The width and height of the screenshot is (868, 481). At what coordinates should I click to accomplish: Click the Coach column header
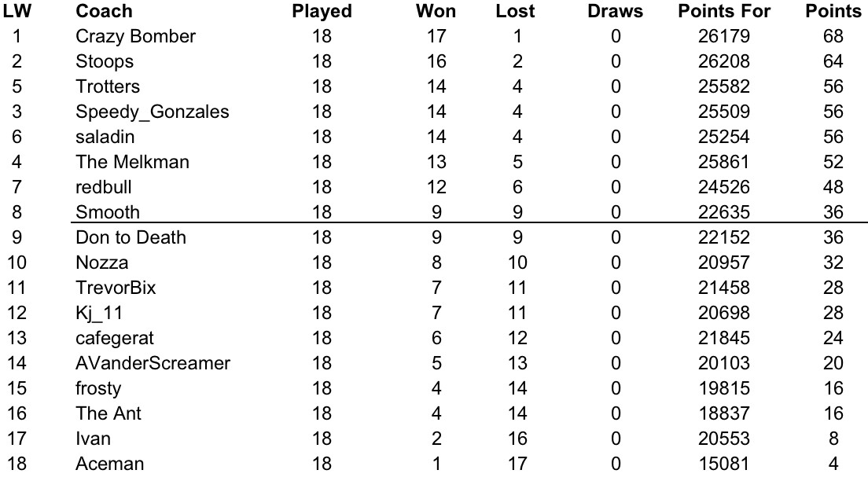[104, 11]
